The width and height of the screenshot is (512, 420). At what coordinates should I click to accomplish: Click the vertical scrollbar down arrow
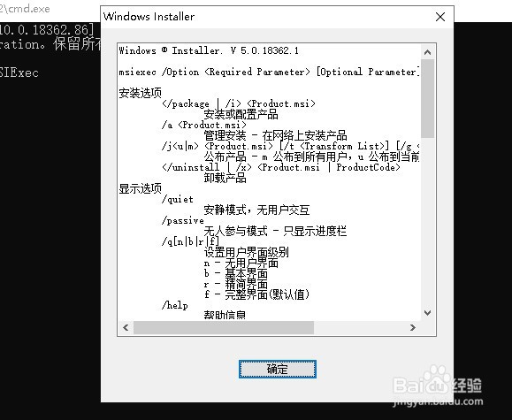[x=427, y=312]
